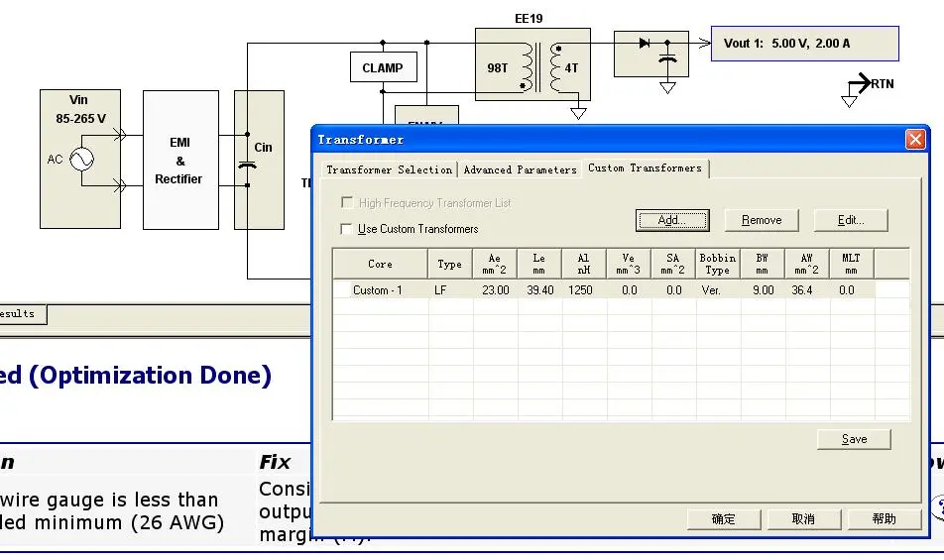
Task: Click the MLT mm column header
Action: click(851, 264)
